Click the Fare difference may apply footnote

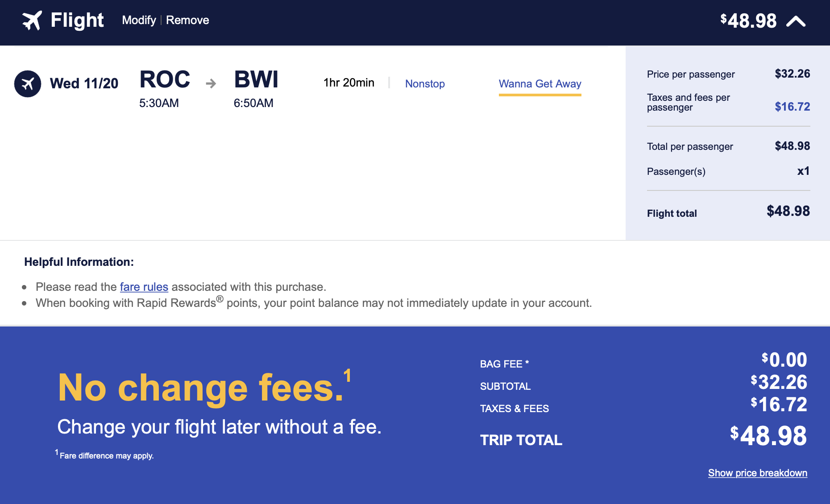click(x=104, y=455)
